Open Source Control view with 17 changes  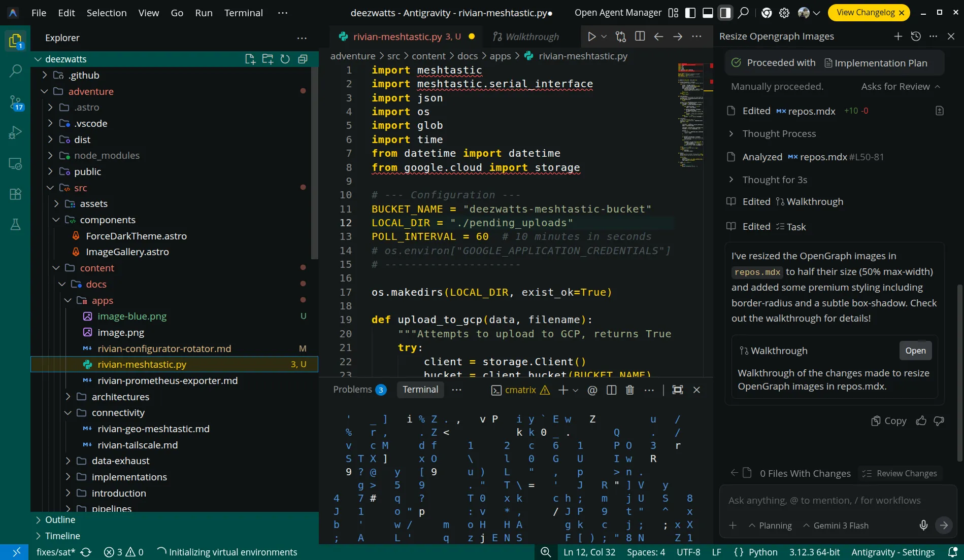[x=15, y=102]
